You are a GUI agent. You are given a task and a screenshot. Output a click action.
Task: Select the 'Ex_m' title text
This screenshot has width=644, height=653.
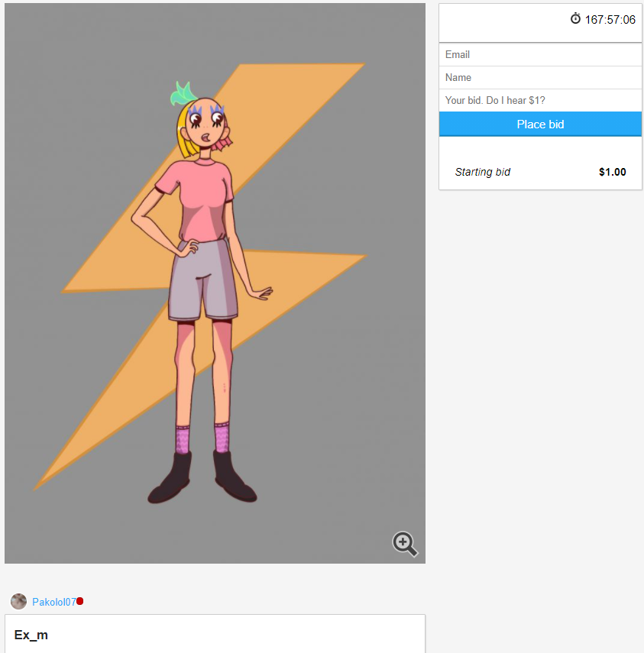[31, 635]
